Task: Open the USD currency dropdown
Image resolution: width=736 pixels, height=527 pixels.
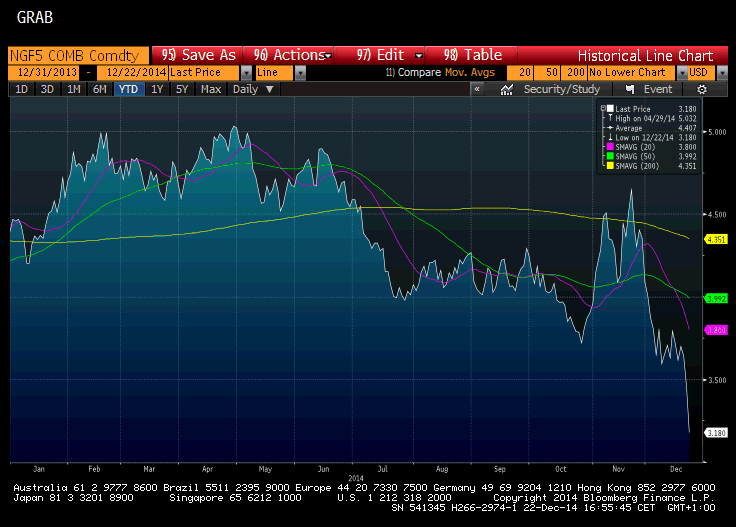Action: [722, 73]
